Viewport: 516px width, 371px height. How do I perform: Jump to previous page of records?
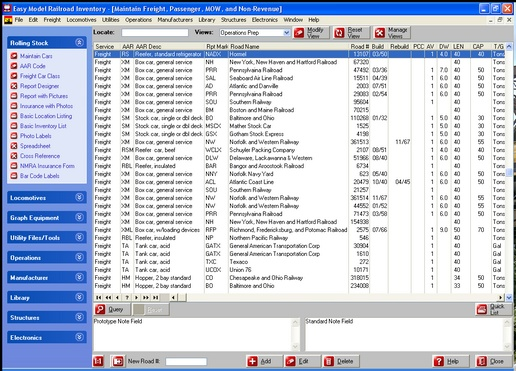[x=108, y=298]
